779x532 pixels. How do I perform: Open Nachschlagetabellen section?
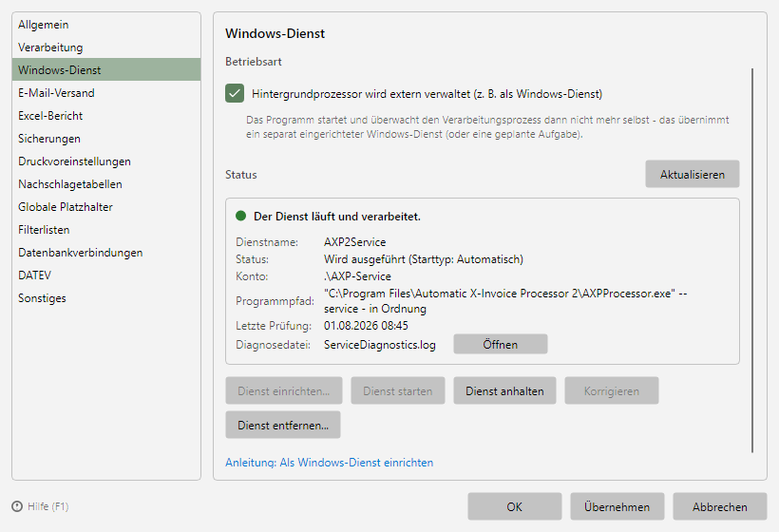[x=106, y=184]
